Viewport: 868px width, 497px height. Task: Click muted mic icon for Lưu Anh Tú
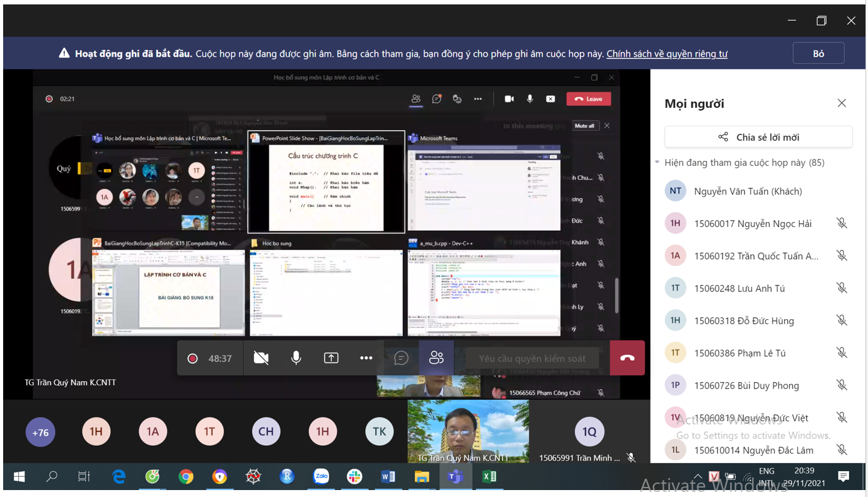coord(842,288)
